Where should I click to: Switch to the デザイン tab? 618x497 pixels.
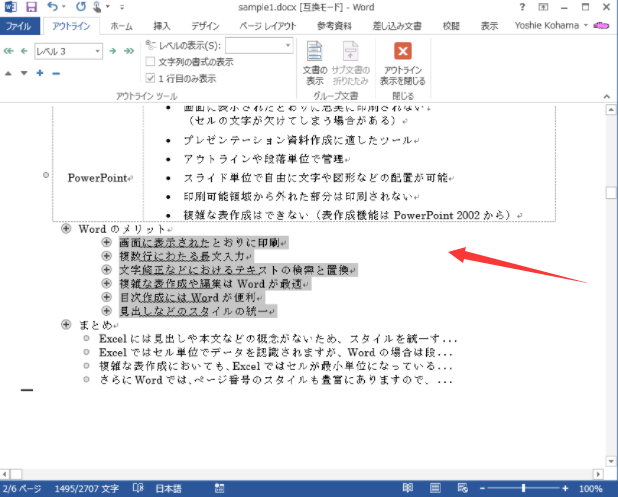(205, 26)
